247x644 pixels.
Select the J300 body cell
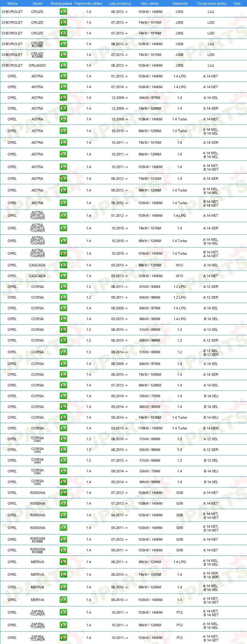coord(179,22)
